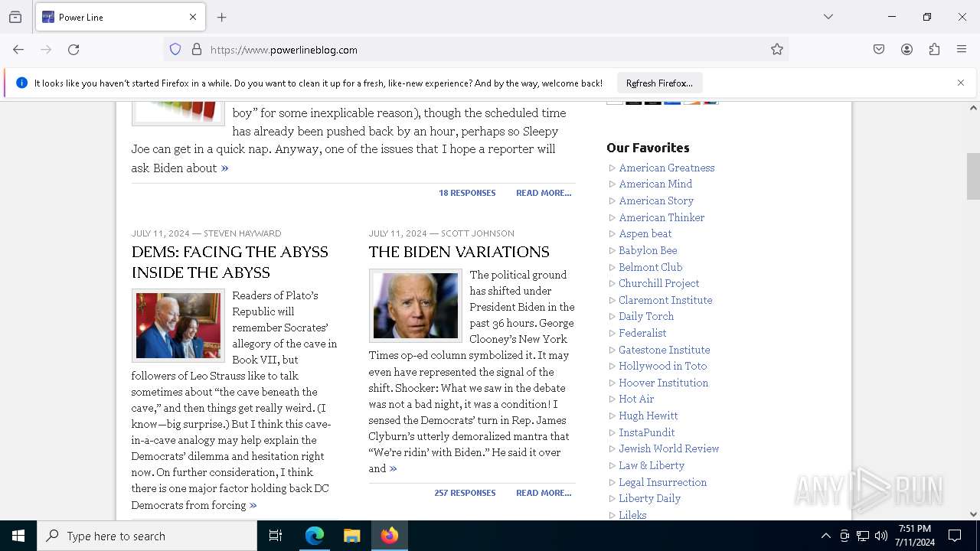Open The Biden Variations article title
Screen dimensions: 980x551
[459, 252]
